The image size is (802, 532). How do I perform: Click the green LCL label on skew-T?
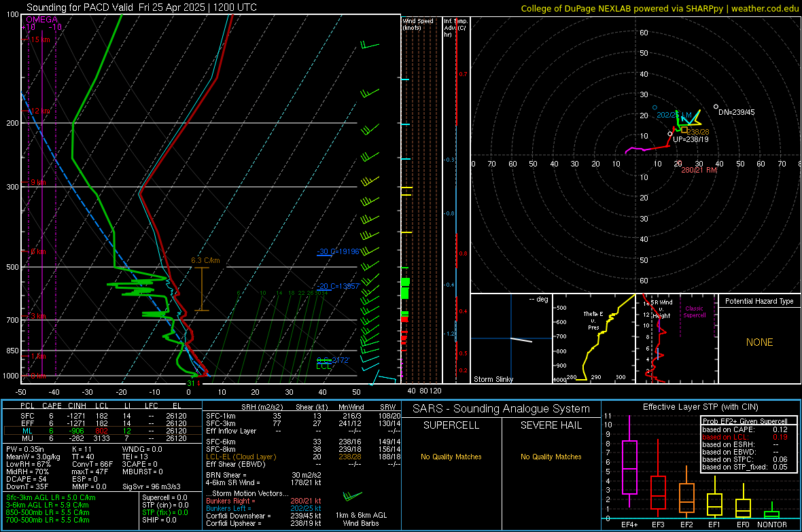pyautogui.click(x=324, y=366)
